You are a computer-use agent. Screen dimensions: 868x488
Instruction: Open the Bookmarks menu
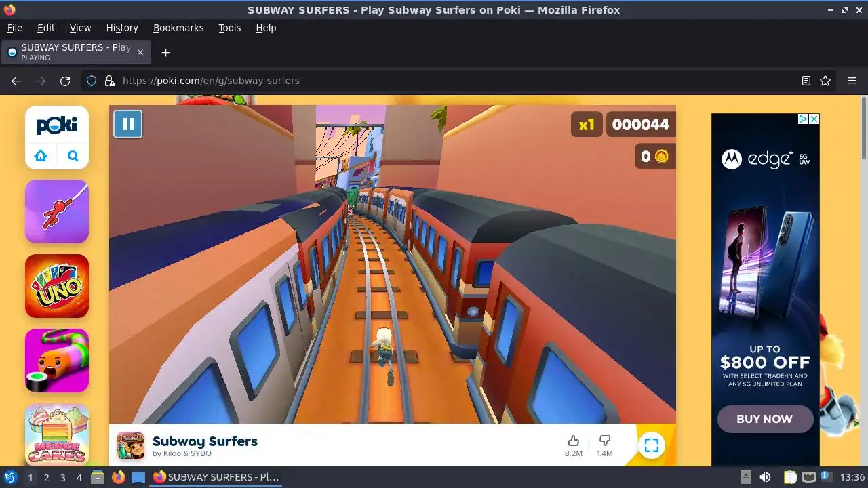178,28
